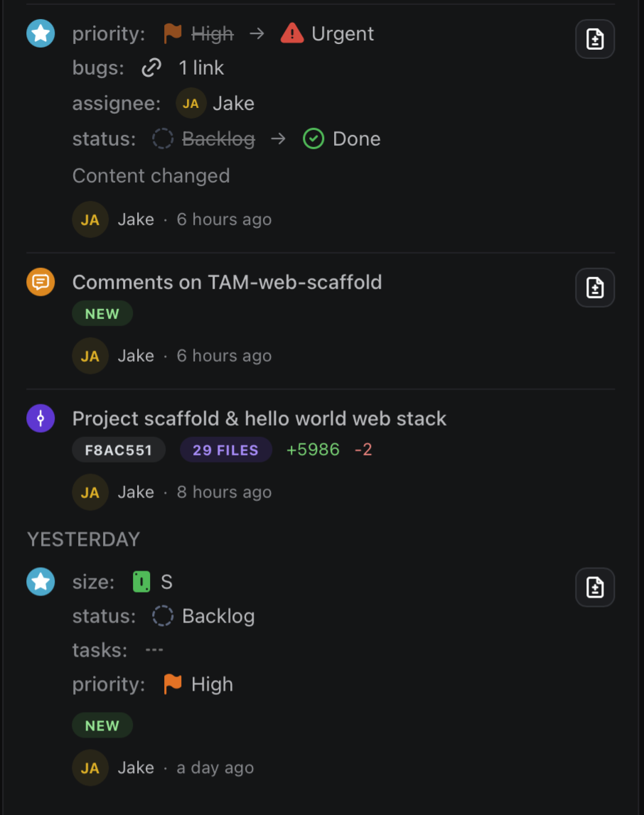Viewport: 644px width, 815px height.
Task: Click the green S size swatch
Action: 141,583
